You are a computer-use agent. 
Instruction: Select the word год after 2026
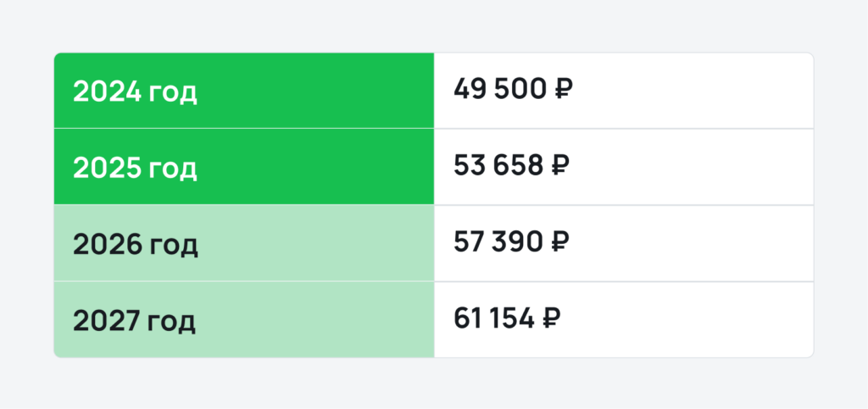173,246
